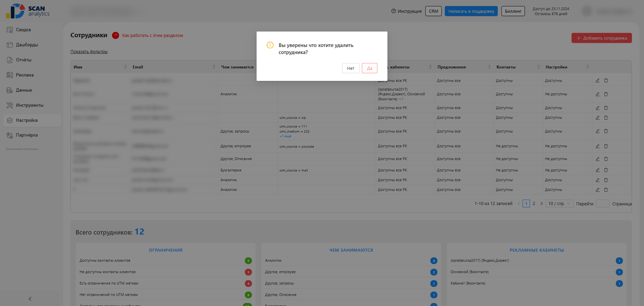Screen dimensions: 644x306
Task: Open Биллинг
Action: (x=513, y=11)
